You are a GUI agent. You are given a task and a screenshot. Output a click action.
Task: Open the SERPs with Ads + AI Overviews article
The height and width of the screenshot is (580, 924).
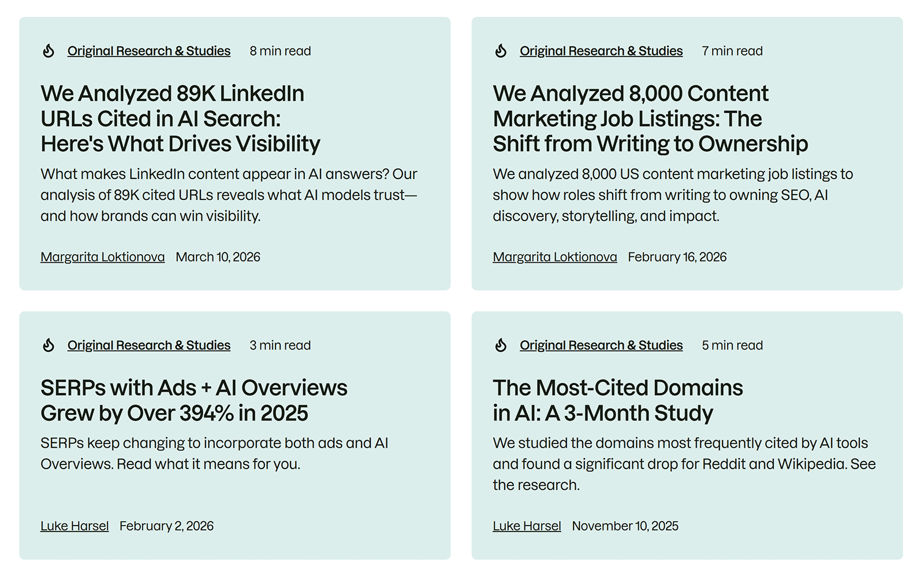click(x=193, y=400)
